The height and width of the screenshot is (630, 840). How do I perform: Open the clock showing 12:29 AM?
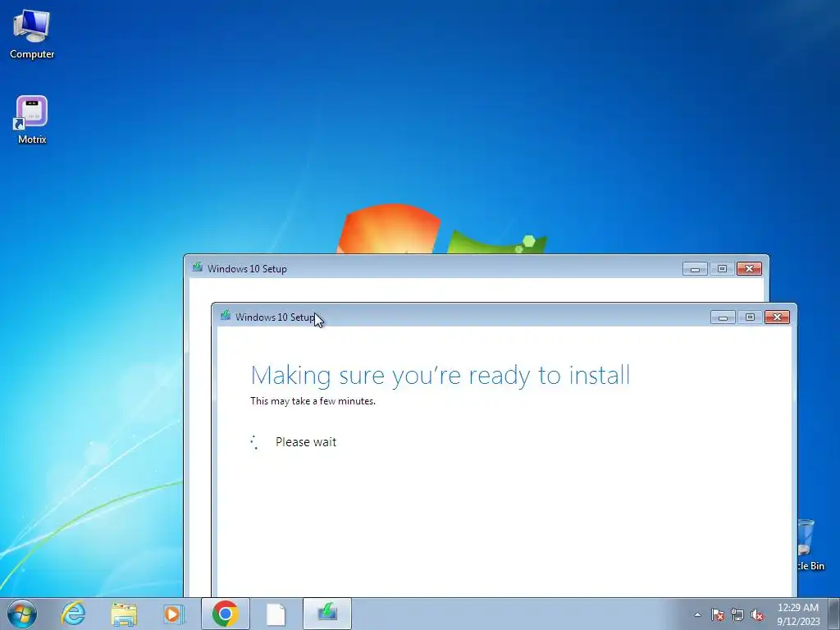tap(798, 614)
